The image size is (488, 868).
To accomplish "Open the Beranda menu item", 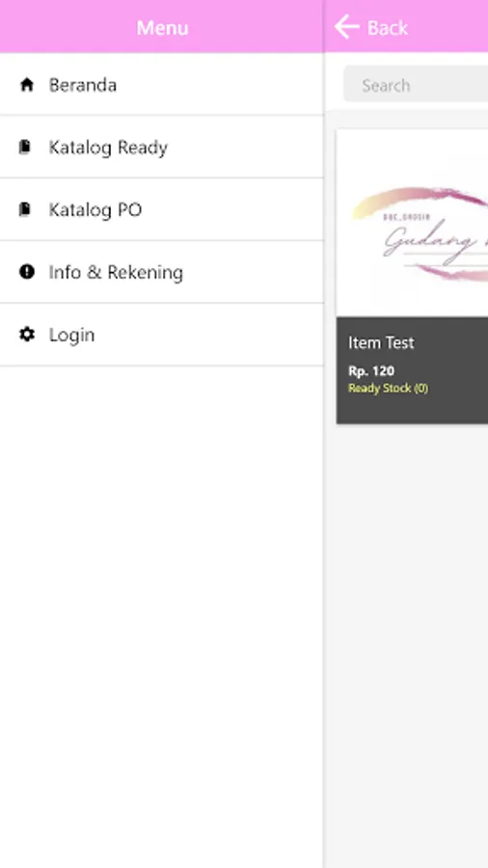I will pos(162,84).
